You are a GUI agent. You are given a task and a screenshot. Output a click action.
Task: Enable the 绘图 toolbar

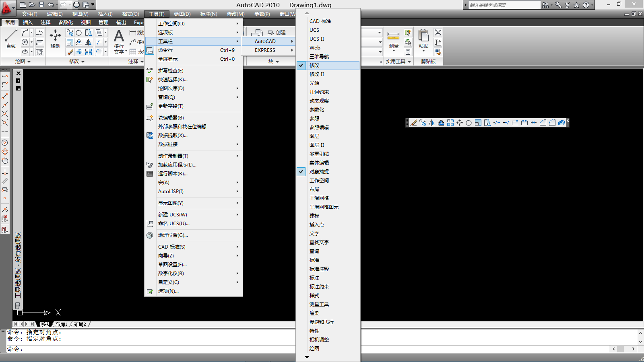coord(328,348)
